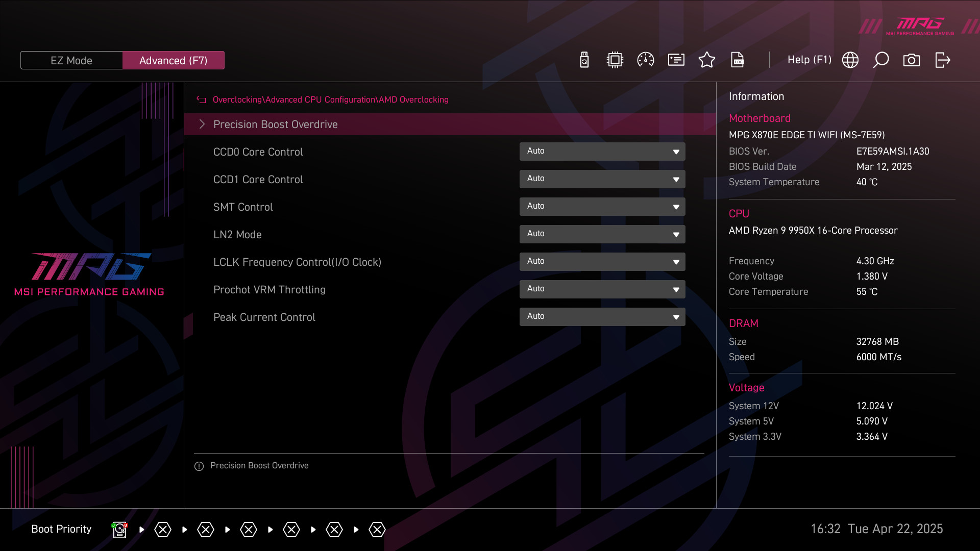Select the fourth boot priority slot

coord(249,530)
